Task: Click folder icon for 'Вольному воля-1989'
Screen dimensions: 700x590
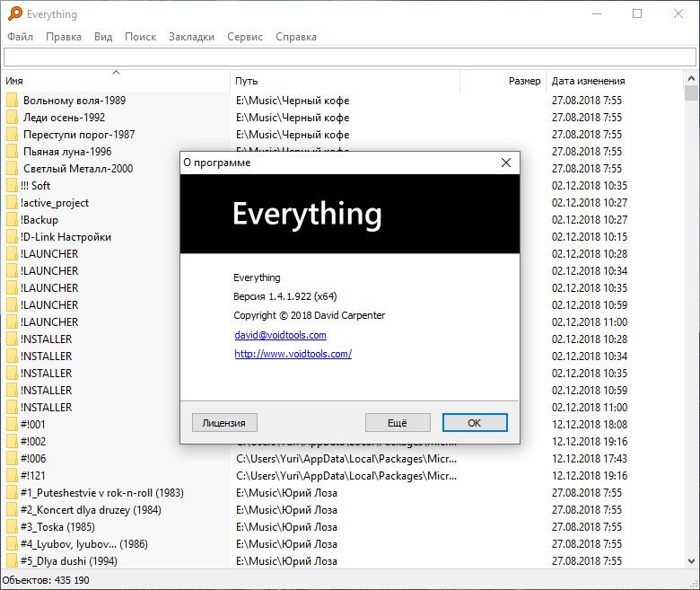Action: click(12, 101)
